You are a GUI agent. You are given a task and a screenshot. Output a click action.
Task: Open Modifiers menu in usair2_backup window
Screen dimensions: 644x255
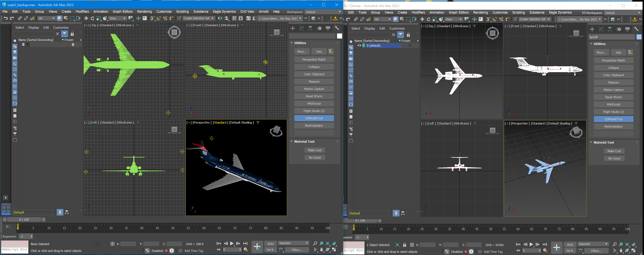coord(82,12)
